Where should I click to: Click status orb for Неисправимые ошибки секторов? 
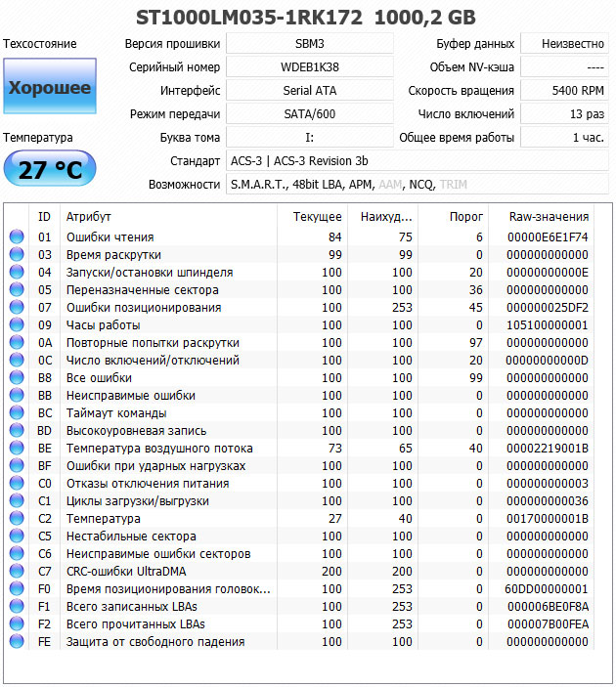point(17,553)
